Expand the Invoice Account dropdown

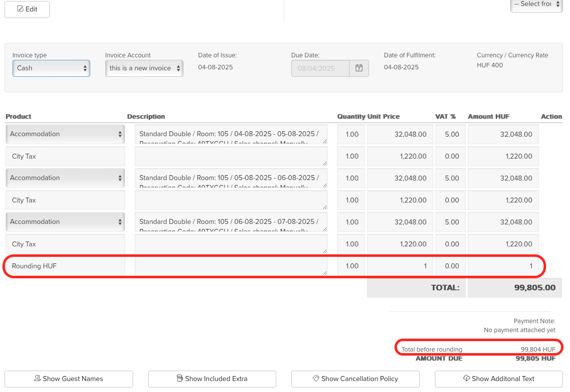144,68
